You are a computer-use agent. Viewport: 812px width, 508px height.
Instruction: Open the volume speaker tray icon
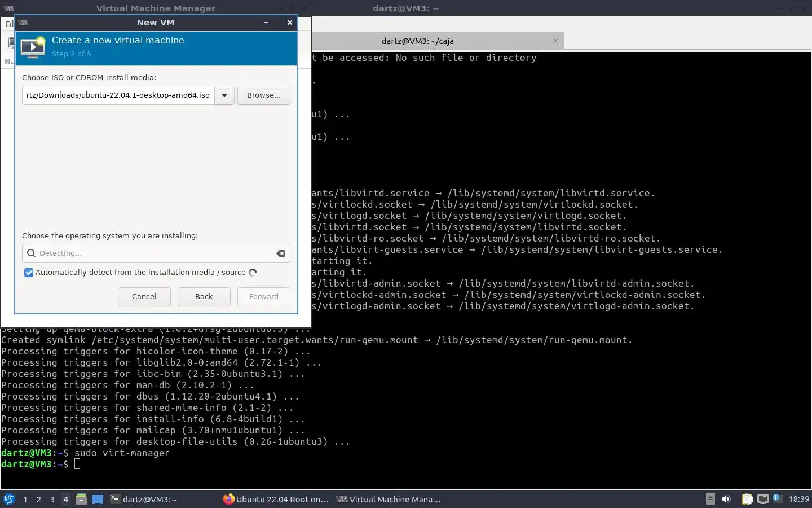click(x=726, y=499)
